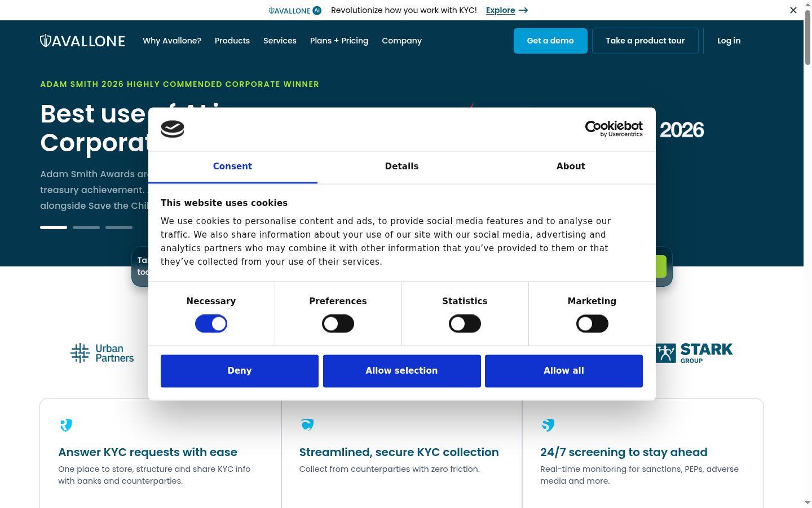Click the shield icon above Answer KYC requests

coord(66,425)
